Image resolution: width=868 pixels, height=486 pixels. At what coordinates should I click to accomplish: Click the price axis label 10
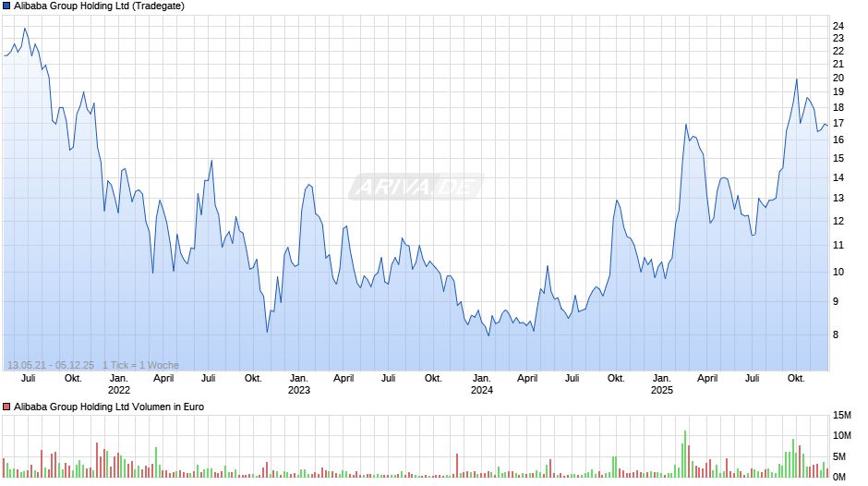[838, 272]
